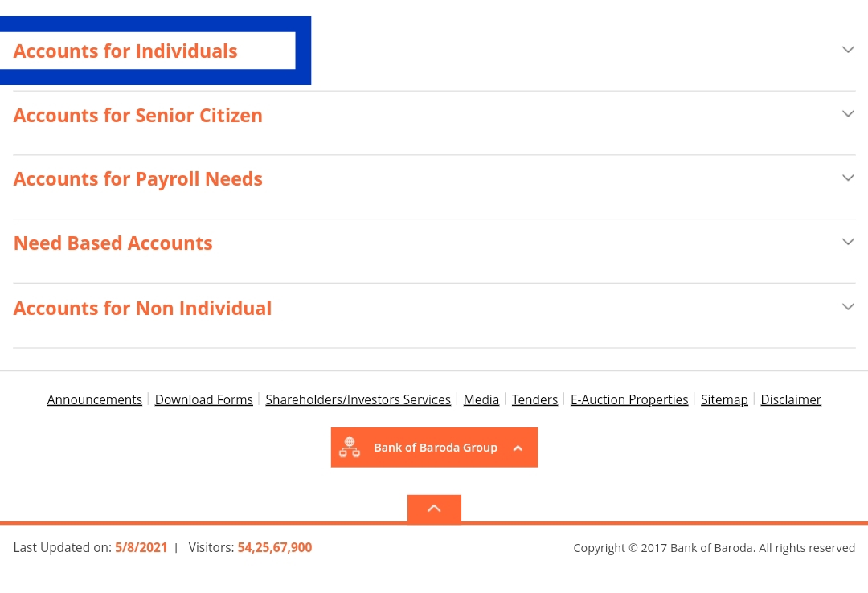Click the caret arrow beside Bank of Baroda Group
This screenshot has width=868, height=593.
tap(518, 448)
